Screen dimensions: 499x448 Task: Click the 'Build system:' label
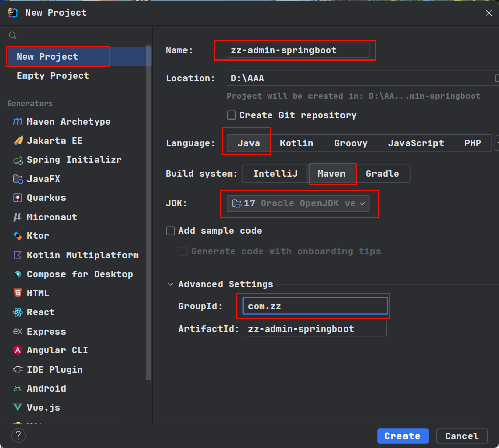(x=201, y=174)
